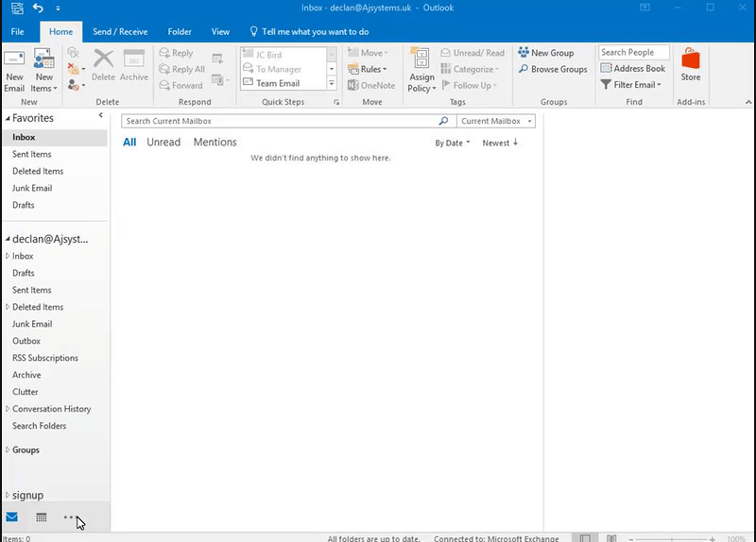Select the JC Bird quick step
756x542 pixels.
pyautogui.click(x=283, y=55)
